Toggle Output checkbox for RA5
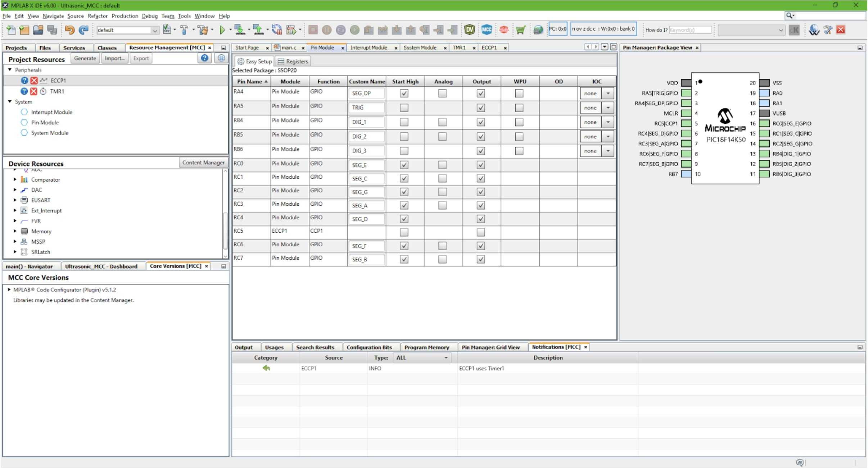The height and width of the screenshot is (469, 868). pos(481,108)
